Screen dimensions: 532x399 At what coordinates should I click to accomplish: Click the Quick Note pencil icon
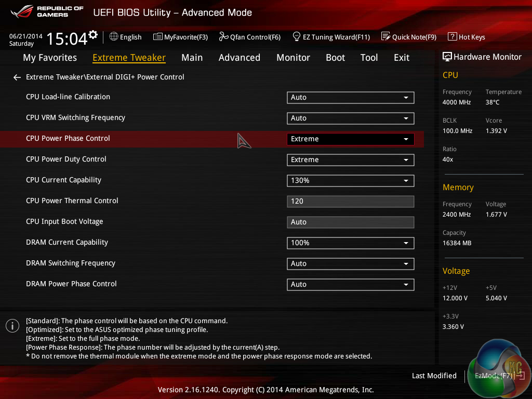coord(386,36)
